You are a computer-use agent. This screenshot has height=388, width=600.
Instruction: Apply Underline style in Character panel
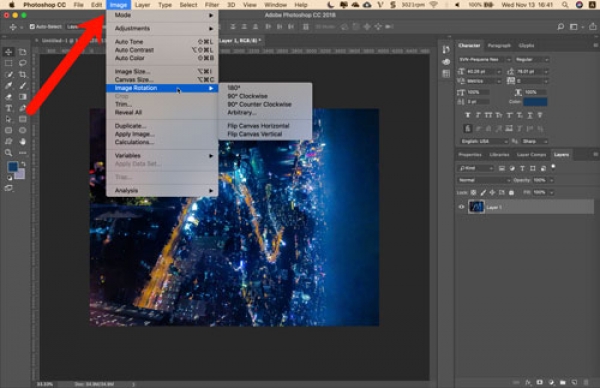pos(530,115)
